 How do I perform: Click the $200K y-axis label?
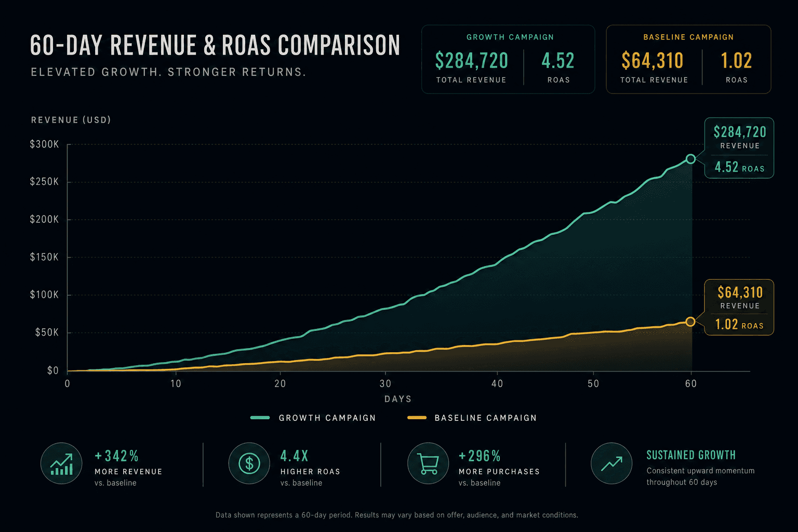44,219
